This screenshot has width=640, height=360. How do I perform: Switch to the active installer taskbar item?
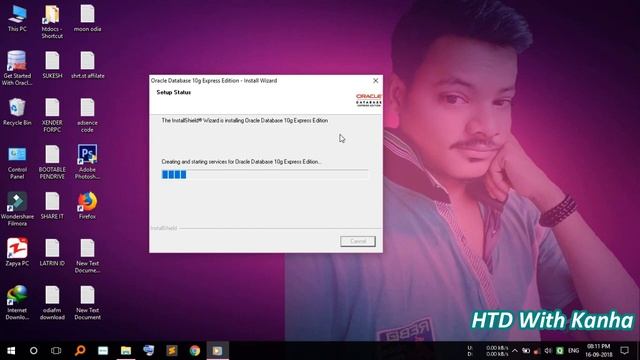point(217,351)
